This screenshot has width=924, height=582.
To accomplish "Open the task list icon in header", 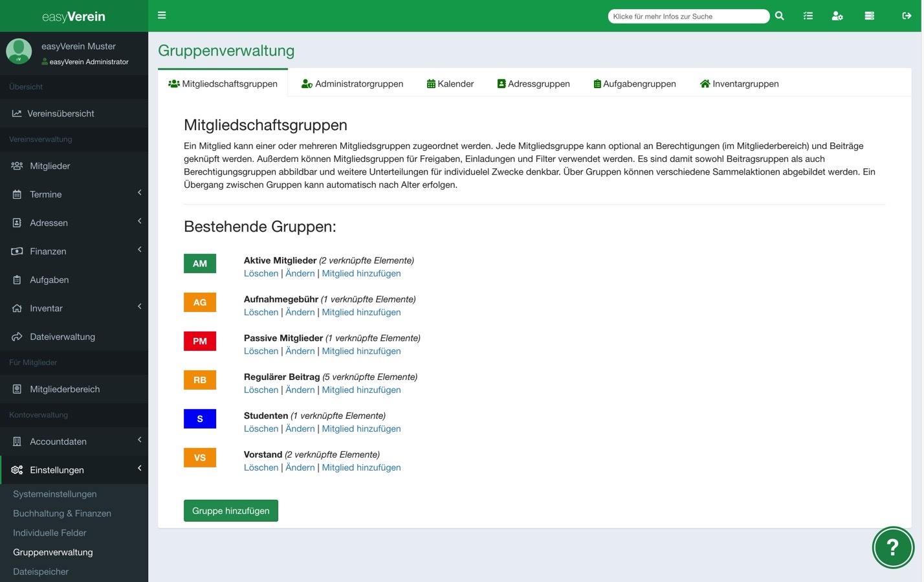I will pyautogui.click(x=808, y=16).
